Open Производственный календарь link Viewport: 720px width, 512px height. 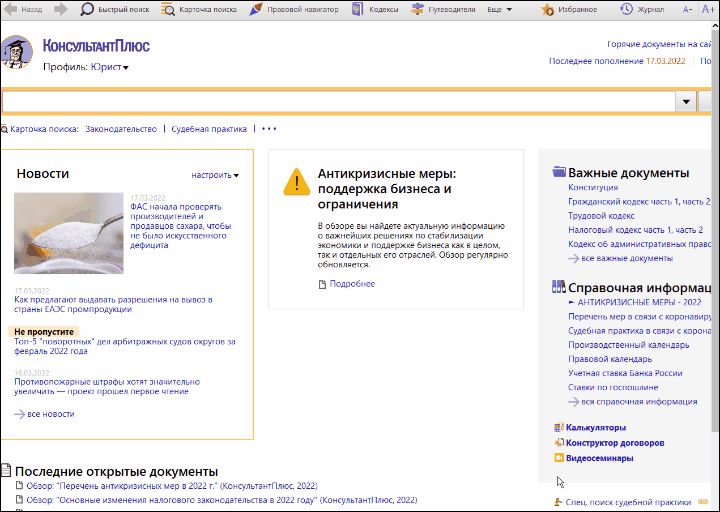pyautogui.click(x=629, y=345)
